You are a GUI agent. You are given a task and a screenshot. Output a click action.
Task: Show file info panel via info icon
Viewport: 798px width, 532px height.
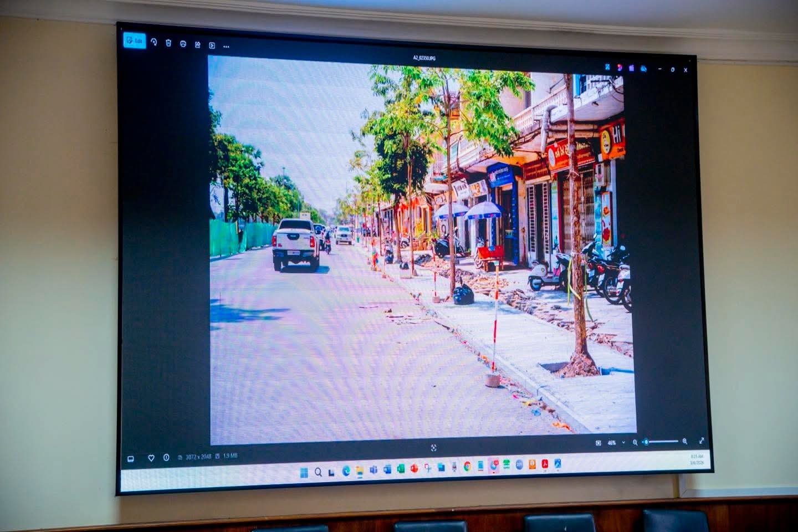166,457
